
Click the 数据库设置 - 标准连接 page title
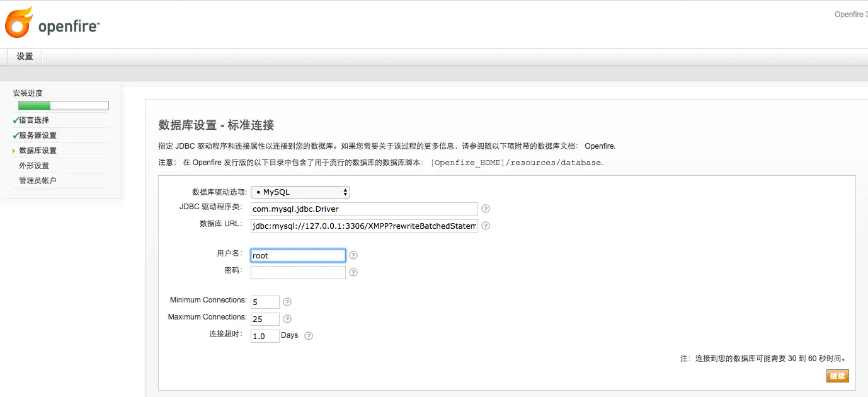pos(216,125)
